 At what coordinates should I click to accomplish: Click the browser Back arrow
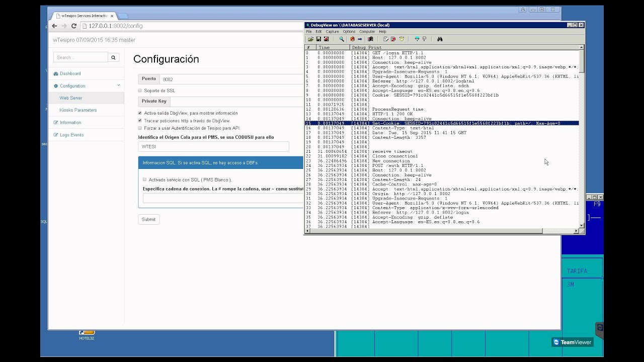(54, 26)
